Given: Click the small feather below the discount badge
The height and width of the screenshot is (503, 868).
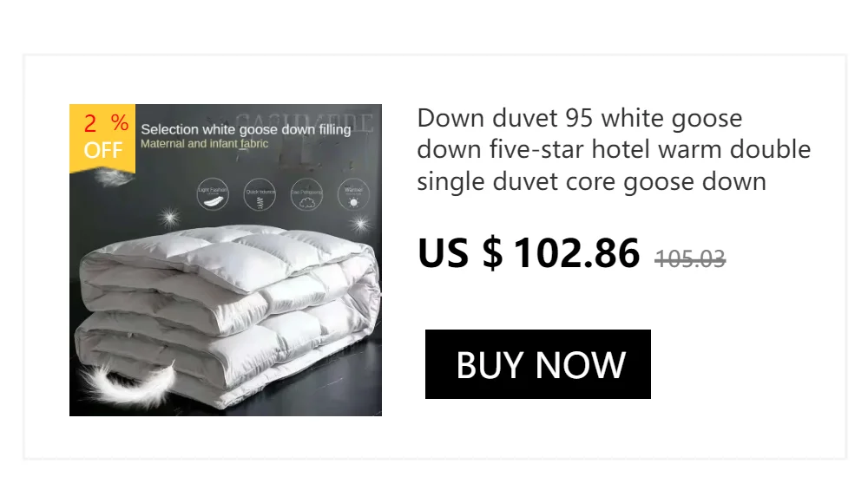Looking at the screenshot, I should tap(112, 178).
